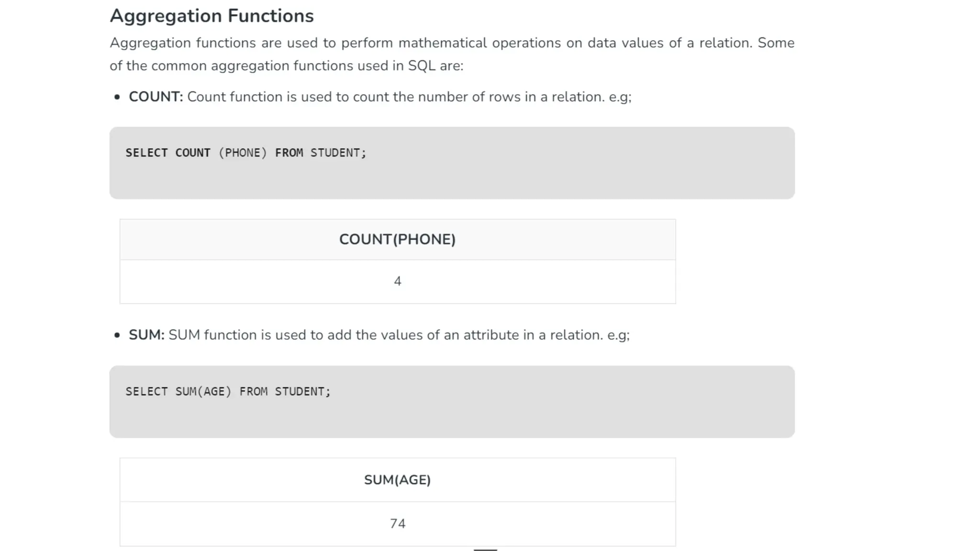
Task: Click the STUDENT; text in SUM query
Action: 302,392
